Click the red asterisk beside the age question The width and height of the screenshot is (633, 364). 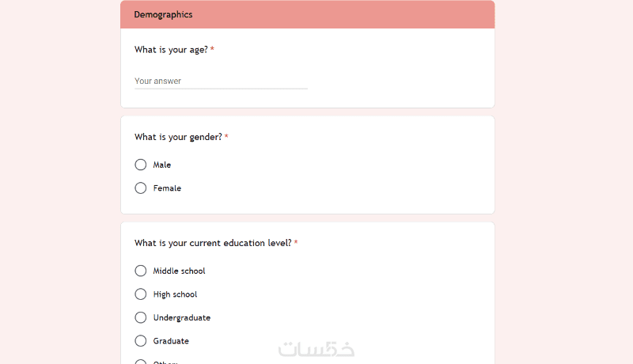(x=212, y=50)
